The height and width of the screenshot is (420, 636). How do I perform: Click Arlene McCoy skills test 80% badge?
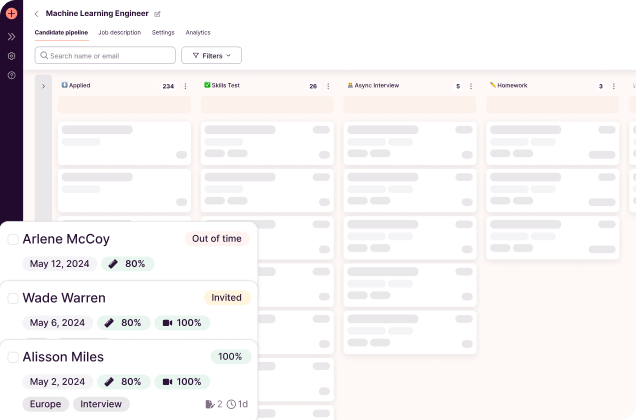point(128,264)
